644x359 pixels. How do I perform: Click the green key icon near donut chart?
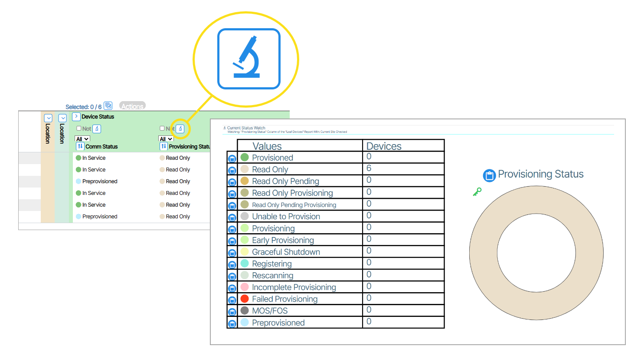[477, 191]
